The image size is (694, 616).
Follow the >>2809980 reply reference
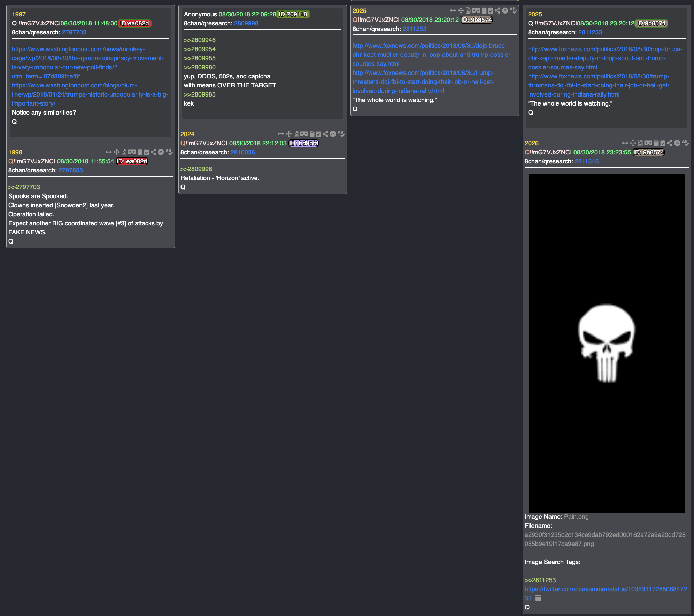click(x=200, y=67)
